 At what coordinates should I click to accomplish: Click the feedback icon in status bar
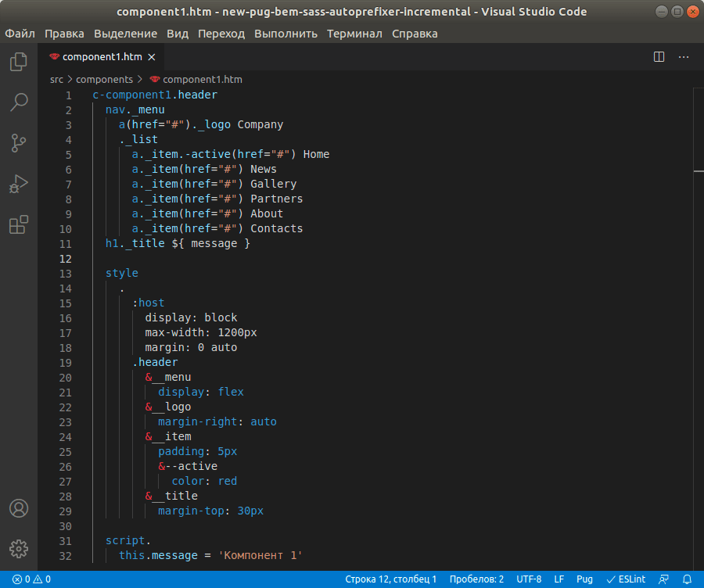click(x=663, y=579)
